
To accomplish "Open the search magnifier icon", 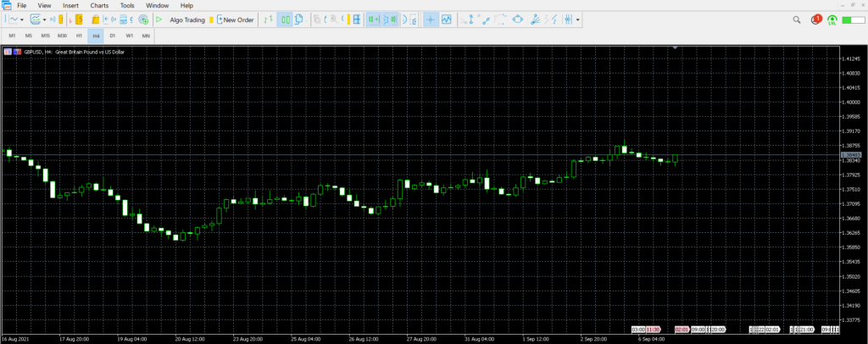I will point(797,19).
